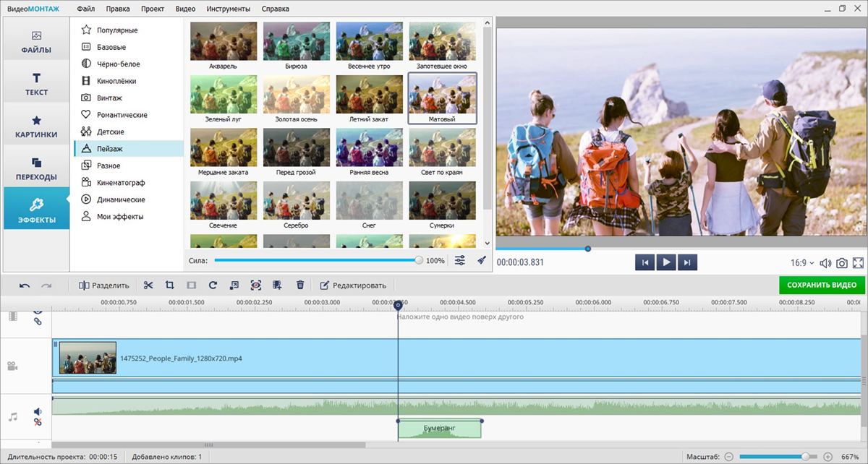
Task: Click the brush clear-effects icon
Action: pos(482,260)
